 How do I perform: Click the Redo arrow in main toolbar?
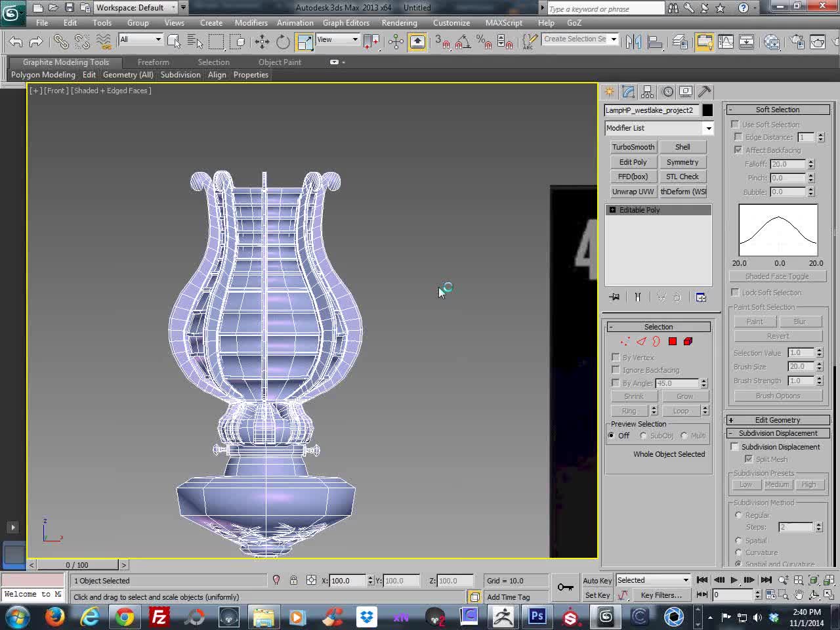[x=37, y=41]
